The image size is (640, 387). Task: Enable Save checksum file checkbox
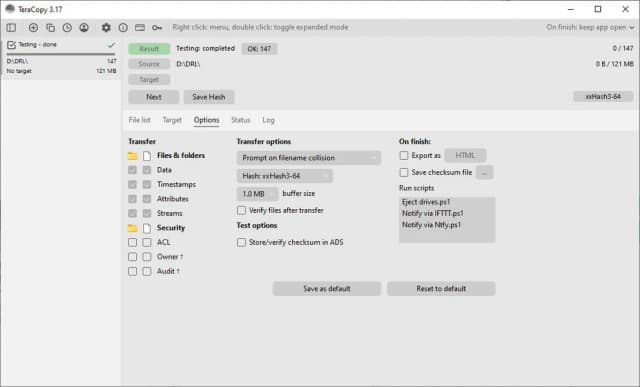[x=404, y=173]
